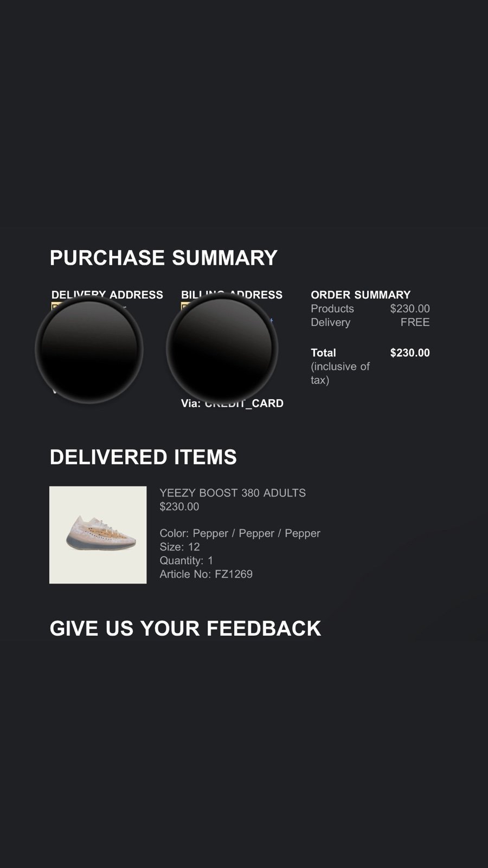Click the Quantity: 1 detail

(187, 560)
